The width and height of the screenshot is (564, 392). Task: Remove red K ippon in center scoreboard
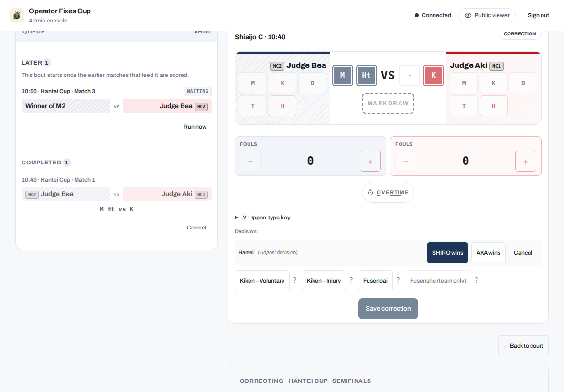(x=434, y=75)
